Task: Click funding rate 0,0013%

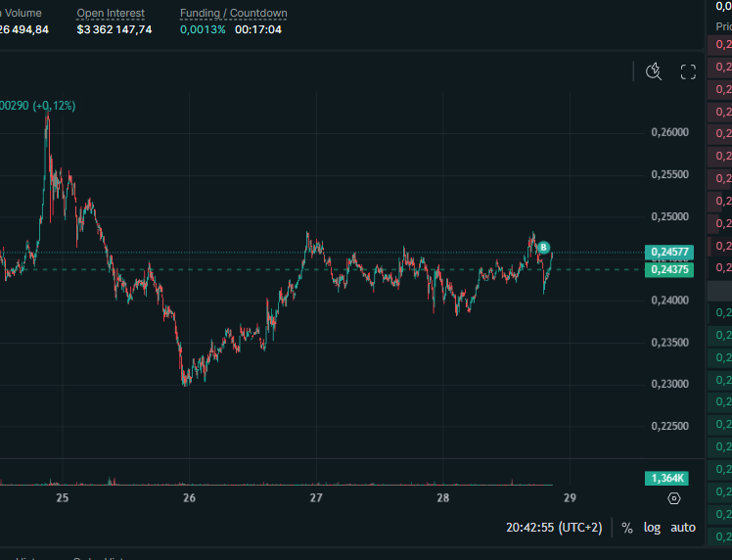Action: pyautogui.click(x=203, y=30)
